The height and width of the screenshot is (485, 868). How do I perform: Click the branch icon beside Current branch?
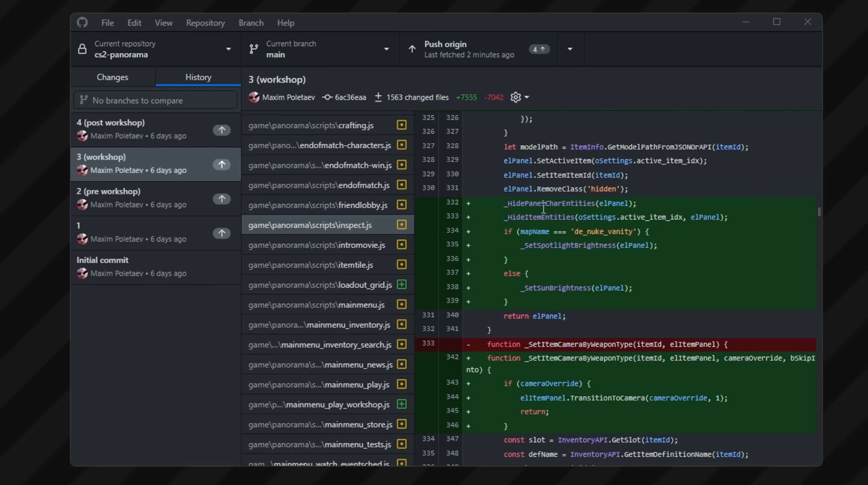coord(254,49)
